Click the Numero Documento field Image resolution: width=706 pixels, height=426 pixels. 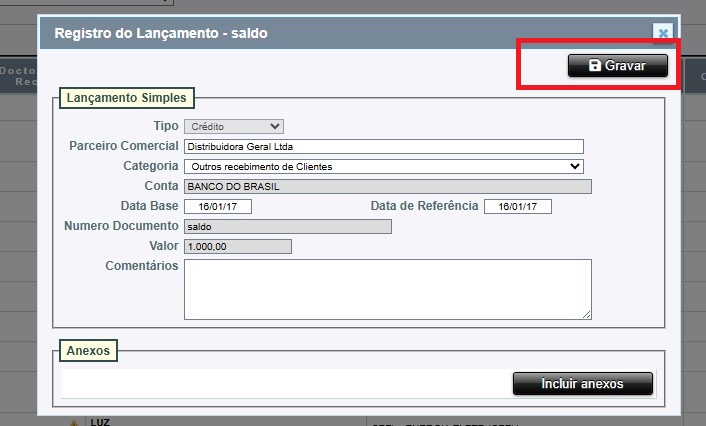pos(288,226)
